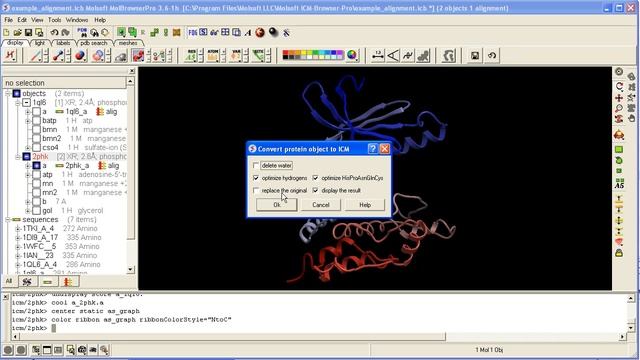Click the angle measurement tool

[393, 56]
